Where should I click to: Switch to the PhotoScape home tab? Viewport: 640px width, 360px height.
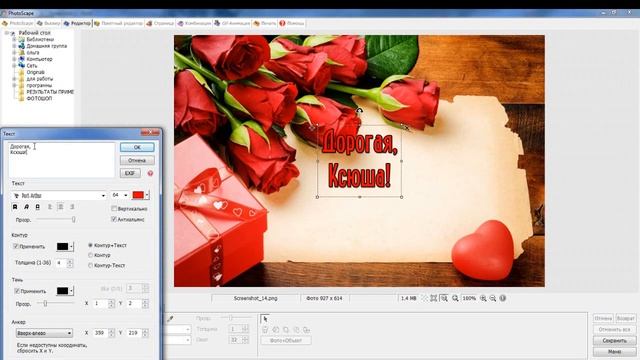coord(18,23)
